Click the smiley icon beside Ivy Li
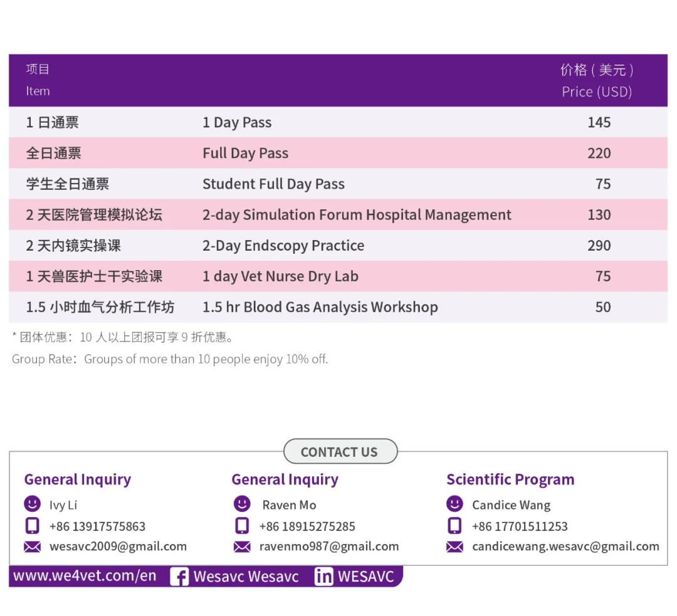 point(32,504)
